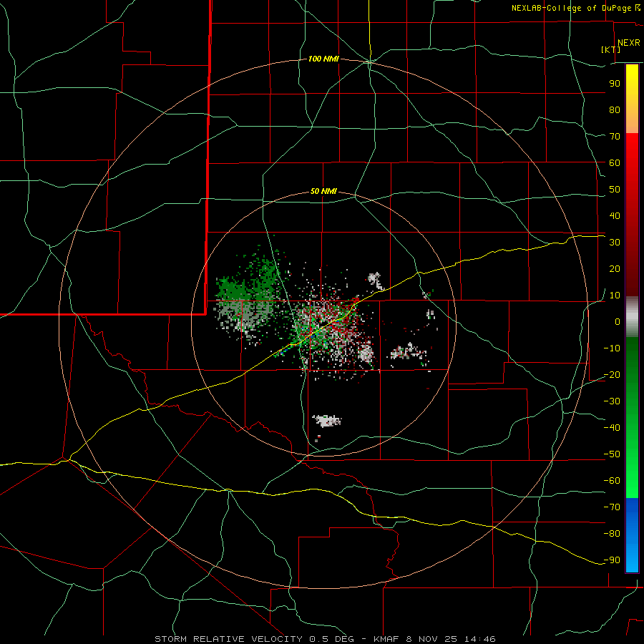Select the positive "10" scale value

615,296
